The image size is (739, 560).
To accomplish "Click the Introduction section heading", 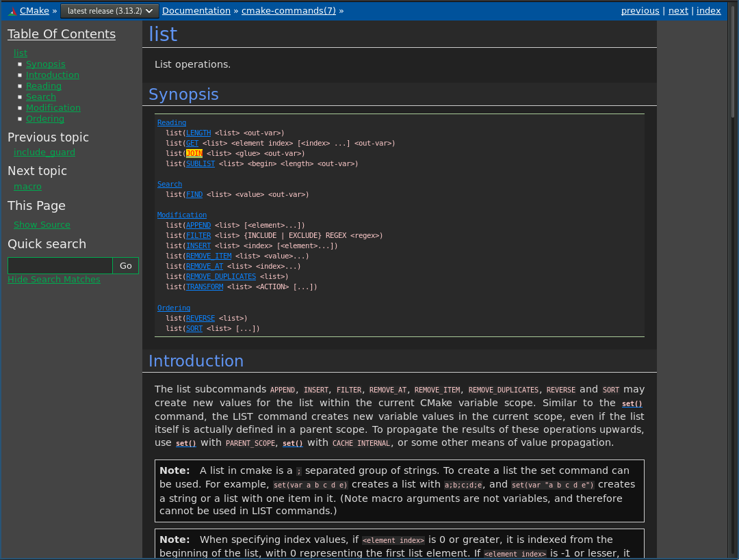I will (x=196, y=361).
